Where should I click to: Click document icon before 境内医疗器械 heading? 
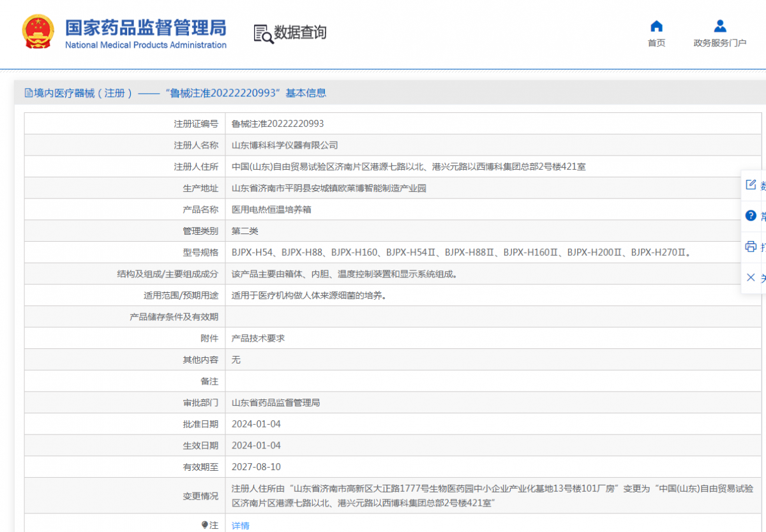28,92
